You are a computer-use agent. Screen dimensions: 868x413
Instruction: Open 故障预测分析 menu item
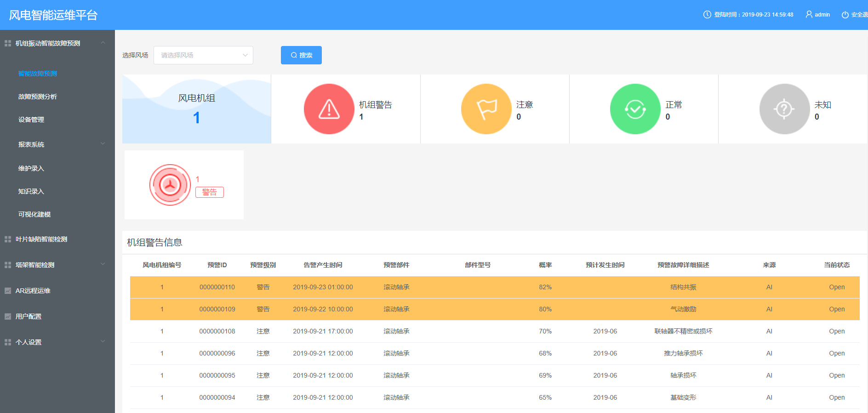[x=38, y=97]
